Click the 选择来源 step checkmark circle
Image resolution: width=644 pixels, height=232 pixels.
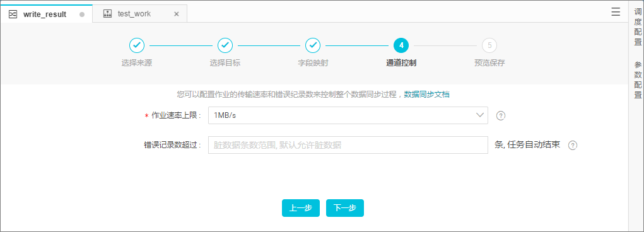[137, 45]
